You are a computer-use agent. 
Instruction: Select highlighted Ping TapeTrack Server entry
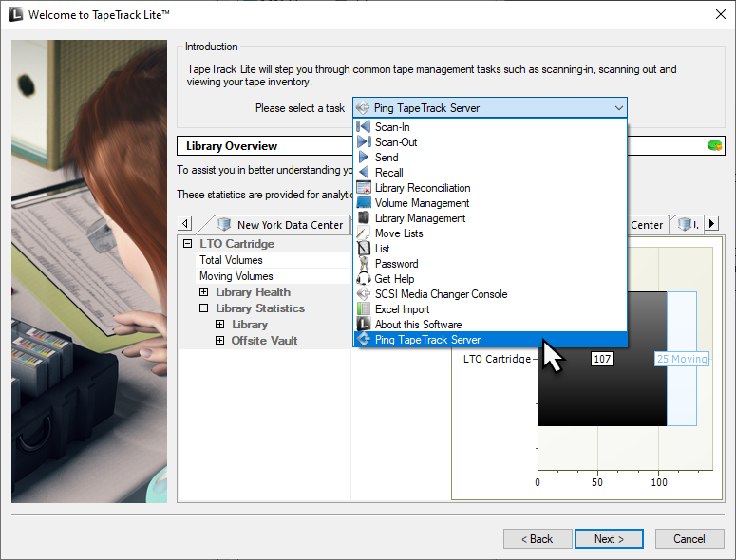click(x=490, y=339)
